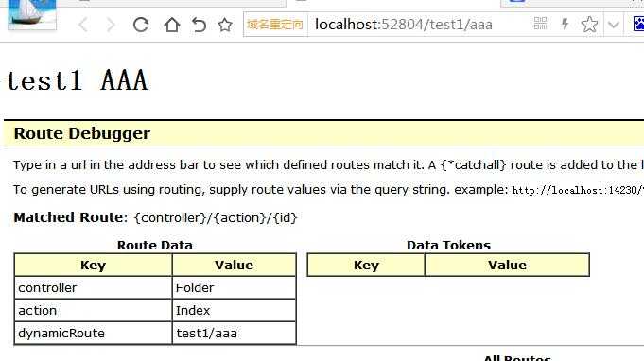
Task: Click the Data Tokens 'Value' column header
Action: coord(507,265)
